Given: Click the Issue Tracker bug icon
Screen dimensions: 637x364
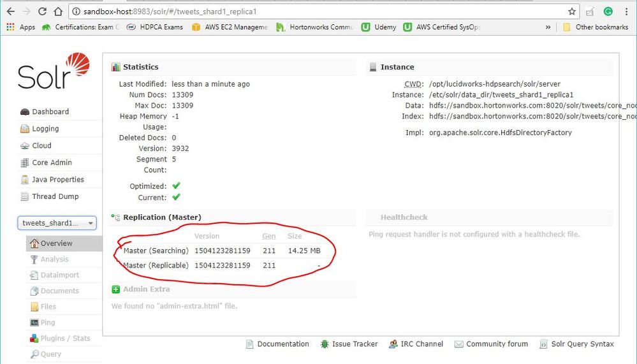Looking at the screenshot, I should point(325,344).
